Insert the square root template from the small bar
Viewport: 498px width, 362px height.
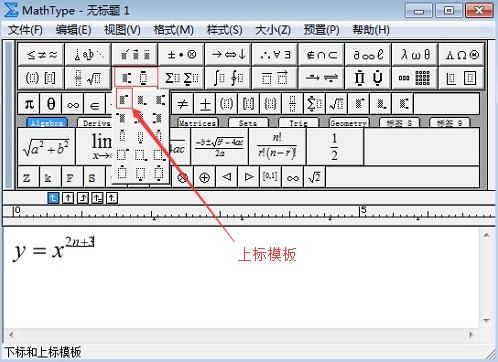336,104
